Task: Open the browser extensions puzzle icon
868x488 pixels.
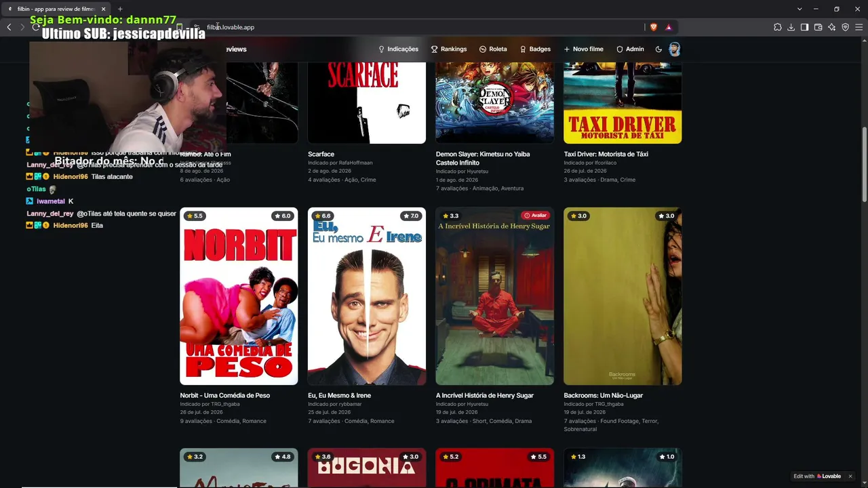Action: tap(778, 27)
